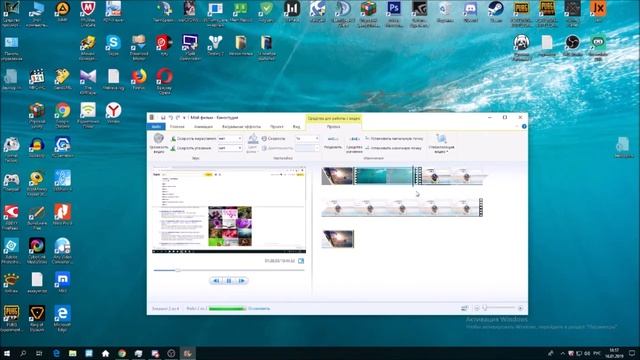Open the video volume control
640x360 pixels.
coord(158,142)
